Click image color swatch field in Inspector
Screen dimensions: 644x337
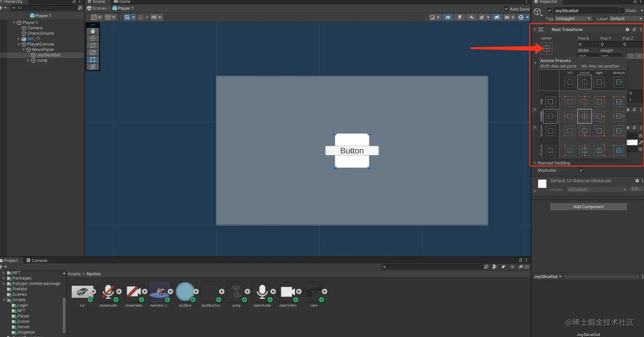632,142
